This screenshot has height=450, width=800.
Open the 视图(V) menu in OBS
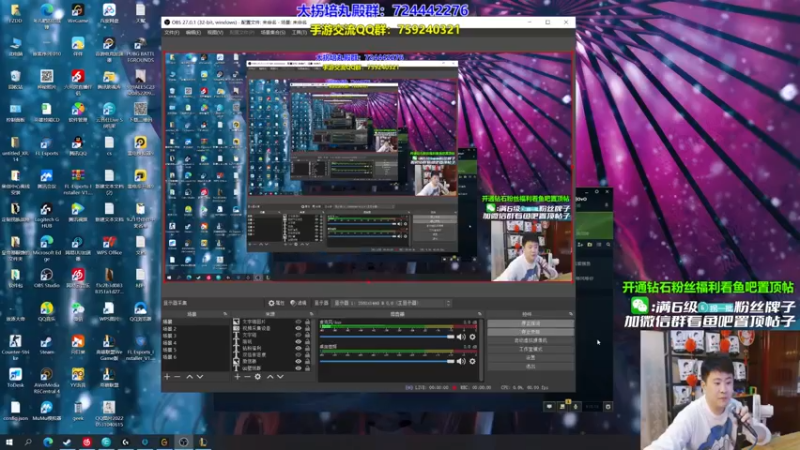(215, 33)
